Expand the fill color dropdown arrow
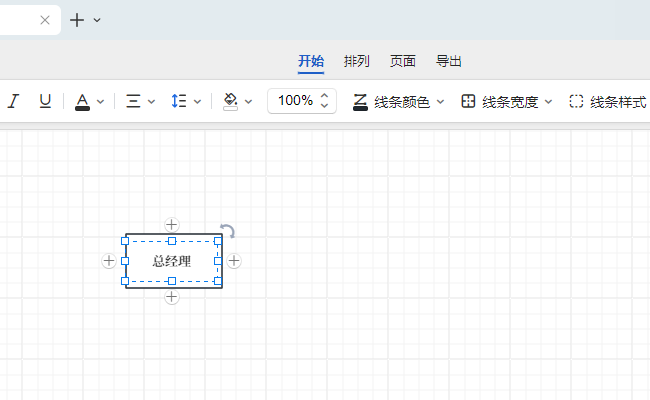 (x=248, y=102)
